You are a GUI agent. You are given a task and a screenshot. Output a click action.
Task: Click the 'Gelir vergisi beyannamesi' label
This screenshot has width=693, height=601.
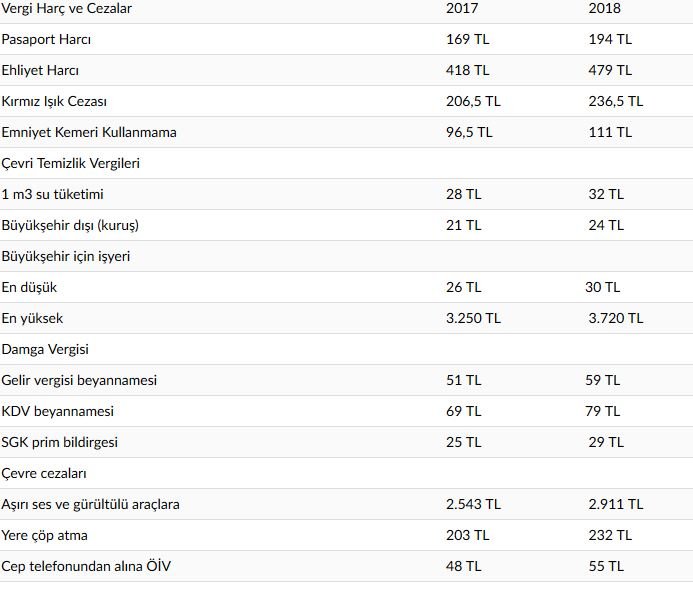click(x=79, y=380)
